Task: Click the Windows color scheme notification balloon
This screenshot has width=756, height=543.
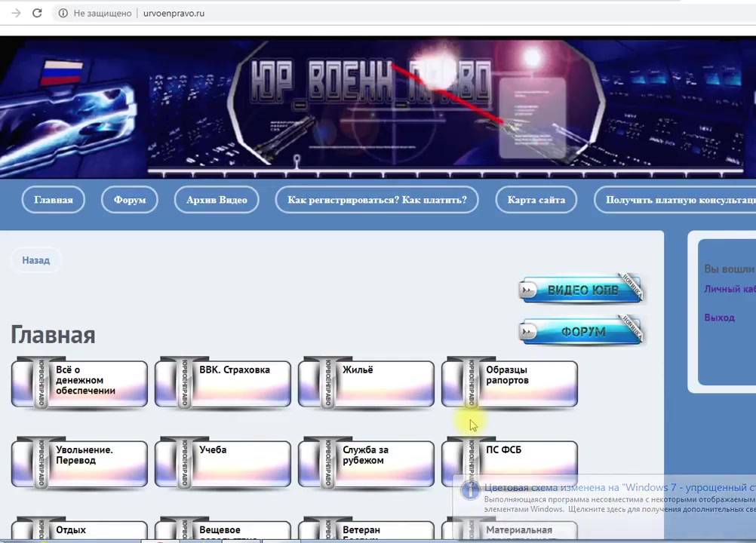Action: 604,506
